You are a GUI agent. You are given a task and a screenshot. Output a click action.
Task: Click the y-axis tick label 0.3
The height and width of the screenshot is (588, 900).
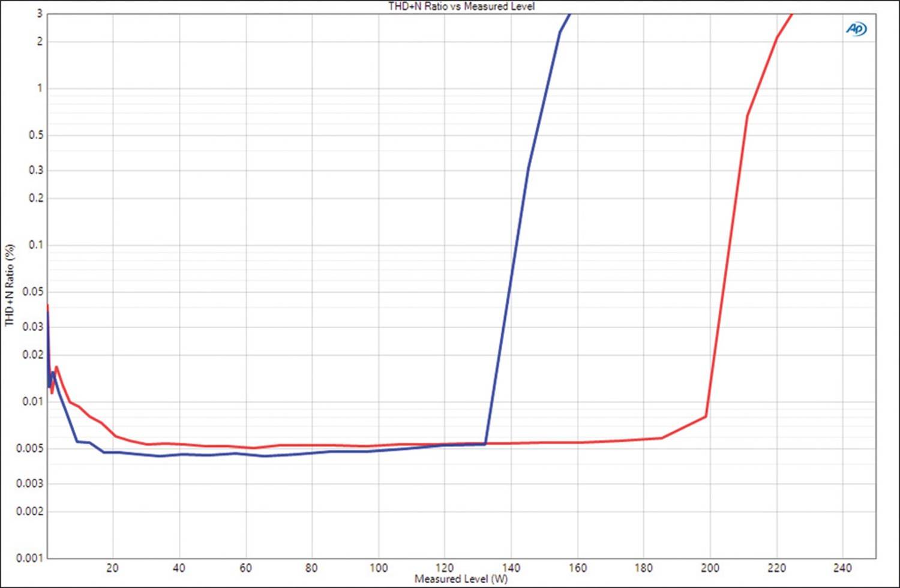point(36,170)
